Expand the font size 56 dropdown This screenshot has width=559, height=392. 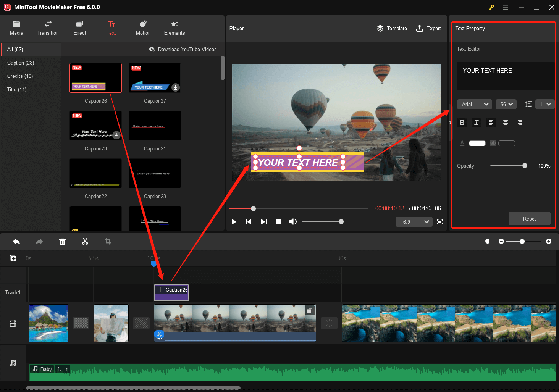[x=506, y=104]
